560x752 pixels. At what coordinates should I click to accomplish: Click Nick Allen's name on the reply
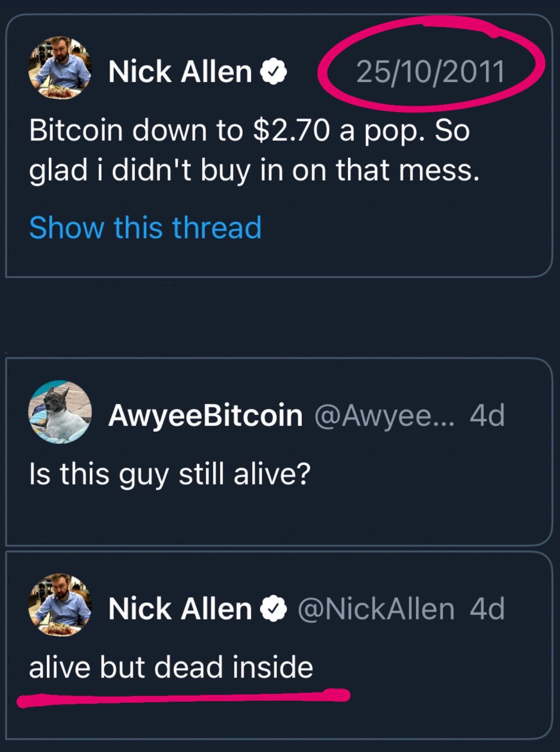(180, 609)
